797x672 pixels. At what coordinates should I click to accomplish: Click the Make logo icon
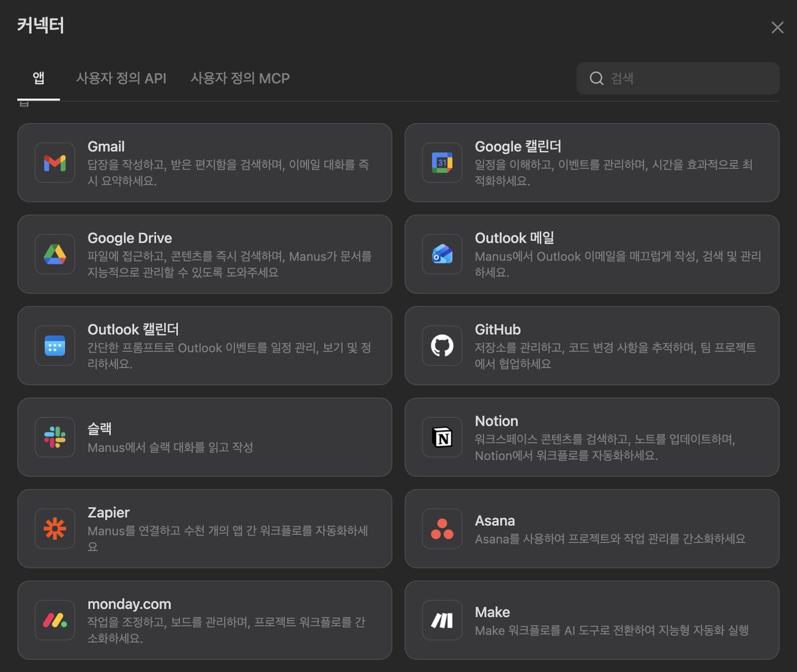(442, 621)
